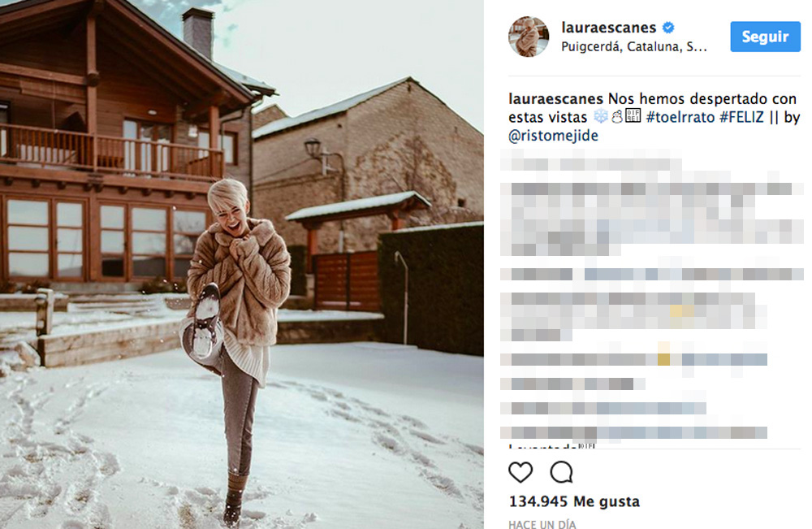The height and width of the screenshot is (529, 812).
Task: View the 134.945 Me gusta likes
Action: pos(574,501)
